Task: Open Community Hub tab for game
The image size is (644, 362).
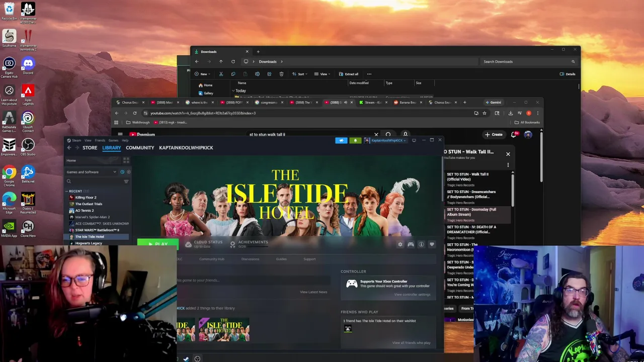Action: (x=211, y=259)
